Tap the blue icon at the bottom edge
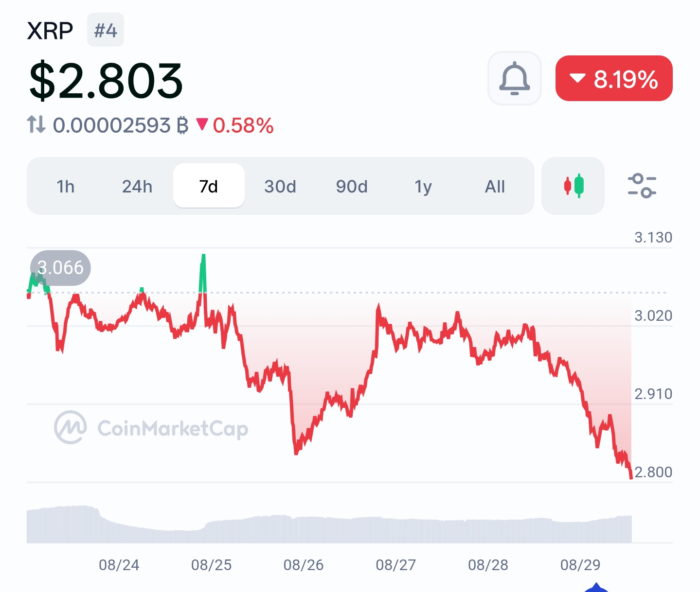 (596, 588)
